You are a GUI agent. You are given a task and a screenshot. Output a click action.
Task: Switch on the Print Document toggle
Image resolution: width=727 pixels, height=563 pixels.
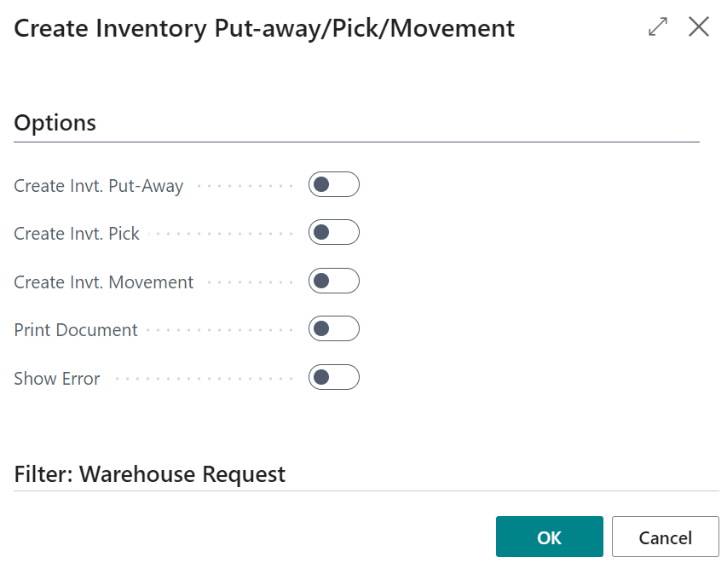[x=333, y=329]
